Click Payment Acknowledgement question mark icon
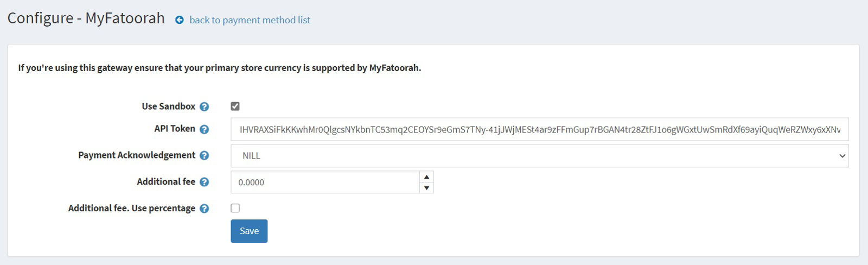 [204, 156]
